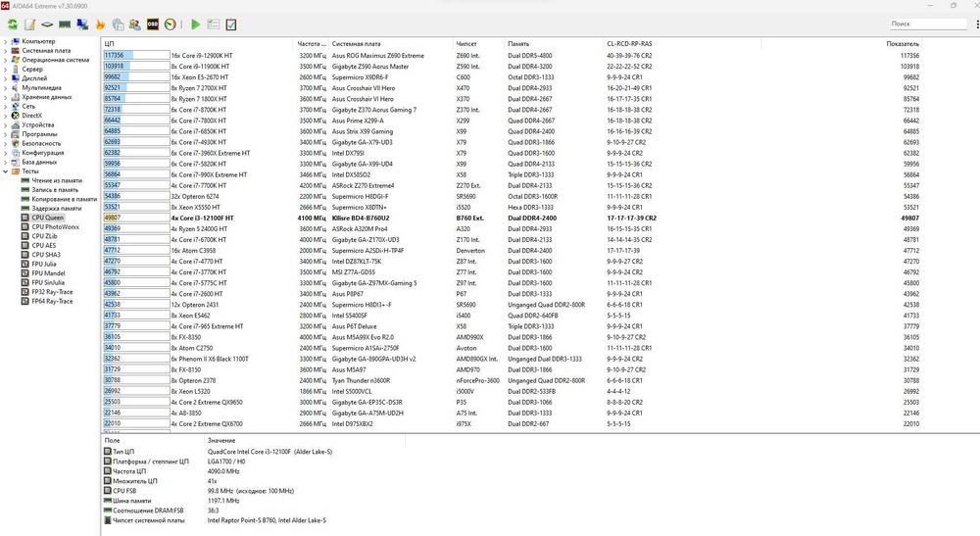This screenshot has width=980, height=536.
Task: Sort by the Показатель column header
Action: pos(842,44)
